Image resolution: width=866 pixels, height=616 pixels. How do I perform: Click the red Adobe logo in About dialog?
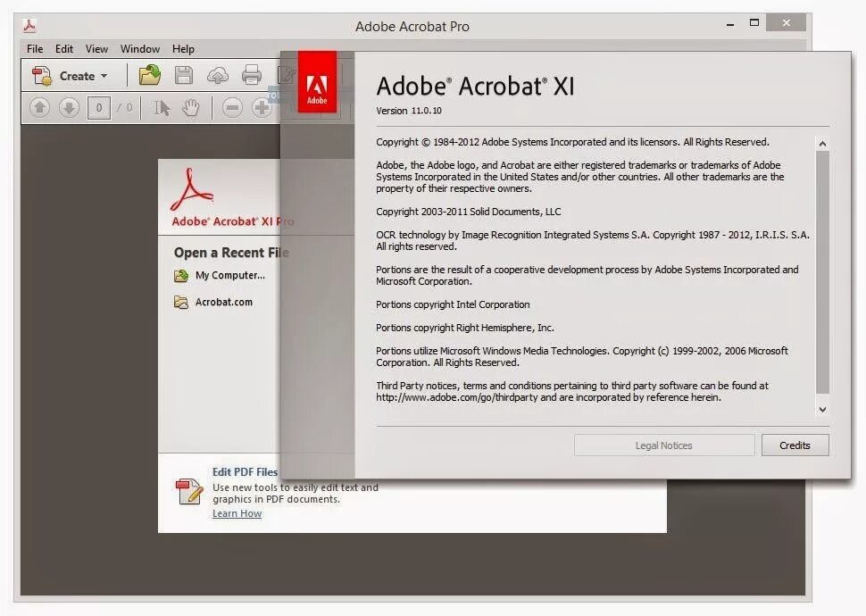317,82
